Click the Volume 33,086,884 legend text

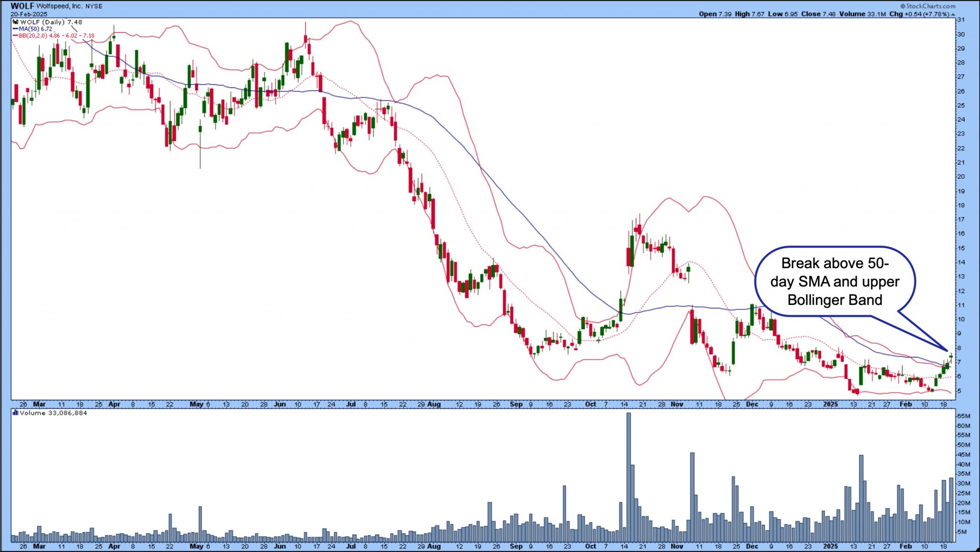[x=54, y=413]
